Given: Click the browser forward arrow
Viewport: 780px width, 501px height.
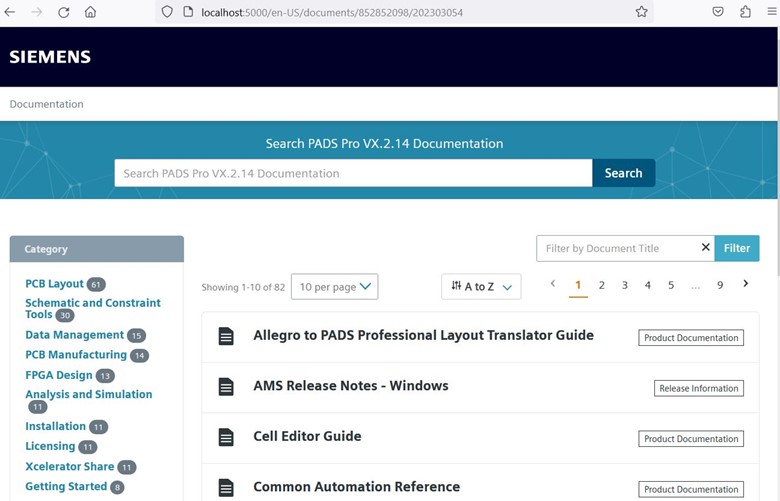Looking at the screenshot, I should point(37,11).
